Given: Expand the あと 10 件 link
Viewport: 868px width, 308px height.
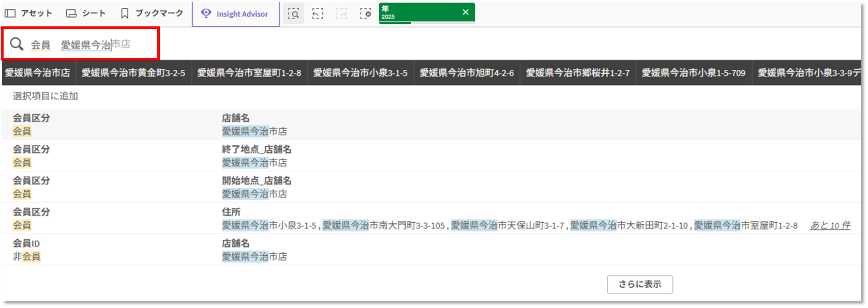Looking at the screenshot, I should pos(830,225).
